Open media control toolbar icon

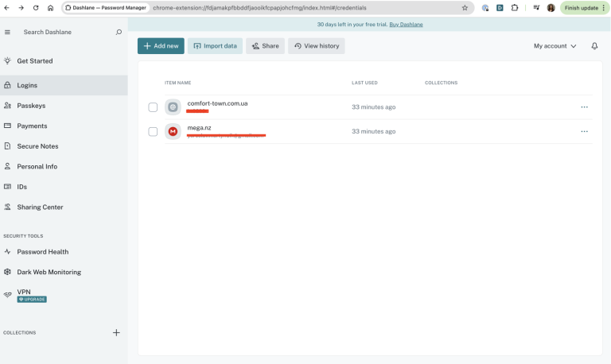(536, 8)
